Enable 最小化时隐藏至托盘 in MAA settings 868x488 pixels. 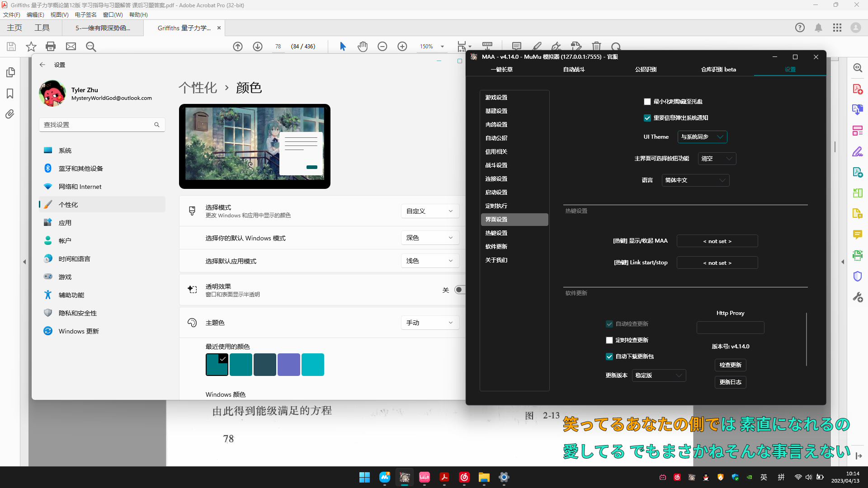tap(647, 102)
